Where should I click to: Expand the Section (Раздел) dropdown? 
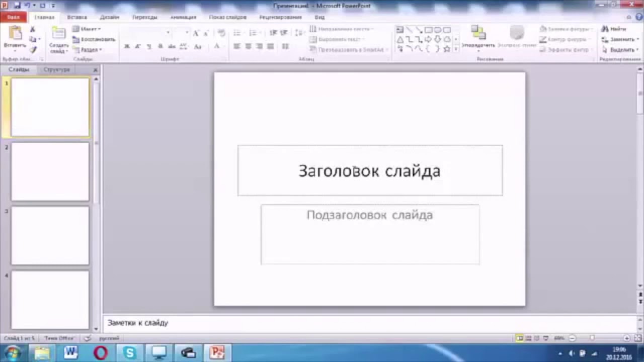pos(88,50)
